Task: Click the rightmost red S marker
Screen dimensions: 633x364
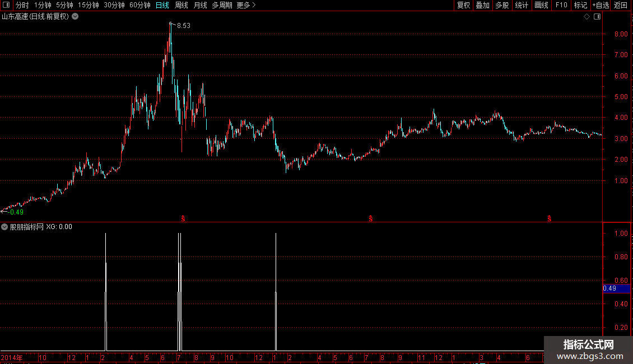Action: click(550, 218)
